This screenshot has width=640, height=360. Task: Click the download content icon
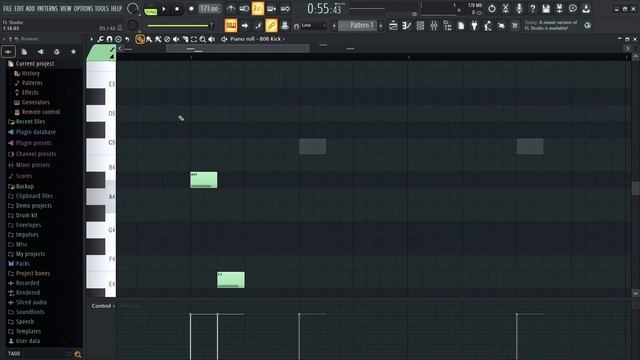(x=586, y=9)
